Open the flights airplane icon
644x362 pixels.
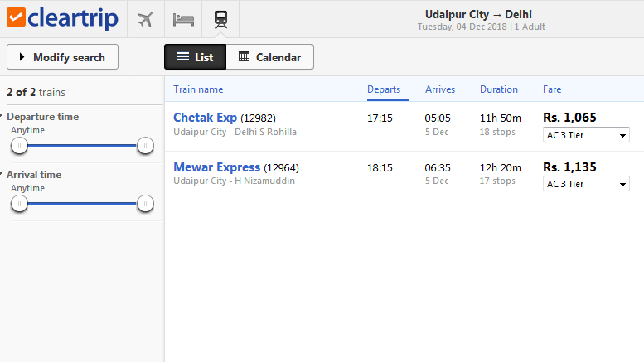pos(146,18)
